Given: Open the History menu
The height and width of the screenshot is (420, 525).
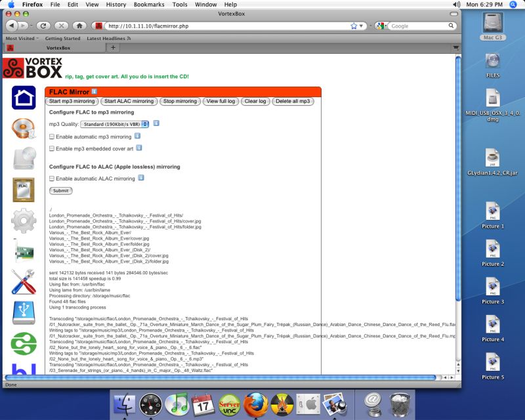Looking at the screenshot, I should [x=116, y=5].
